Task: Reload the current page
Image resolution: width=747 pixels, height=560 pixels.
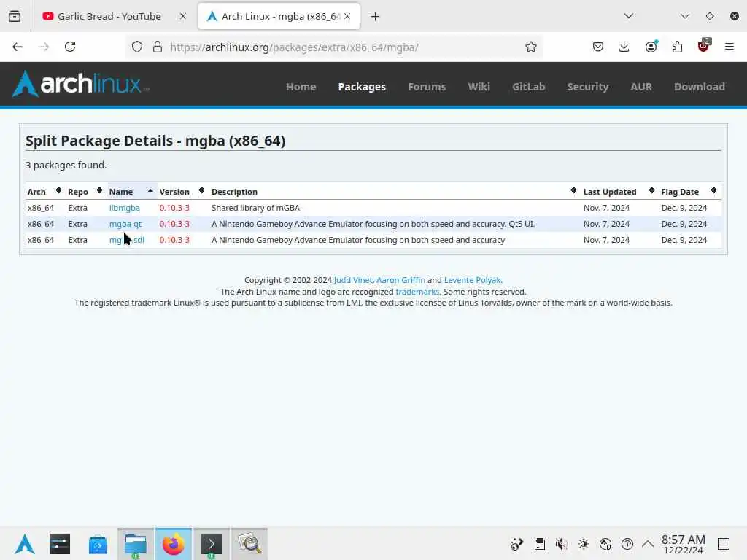Action: click(x=70, y=47)
